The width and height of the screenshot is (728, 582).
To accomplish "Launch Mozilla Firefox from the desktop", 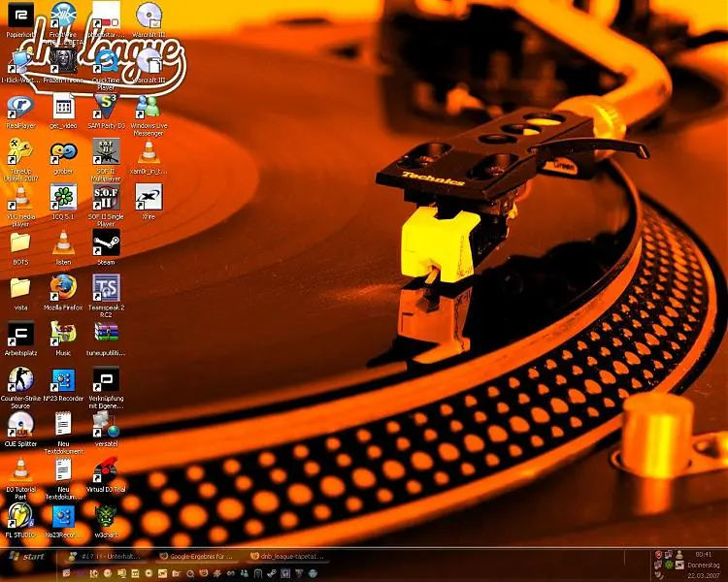I will [x=63, y=287].
